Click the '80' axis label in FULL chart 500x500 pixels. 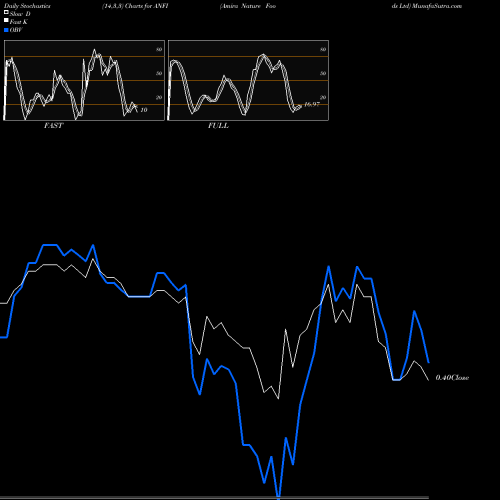(323, 49)
